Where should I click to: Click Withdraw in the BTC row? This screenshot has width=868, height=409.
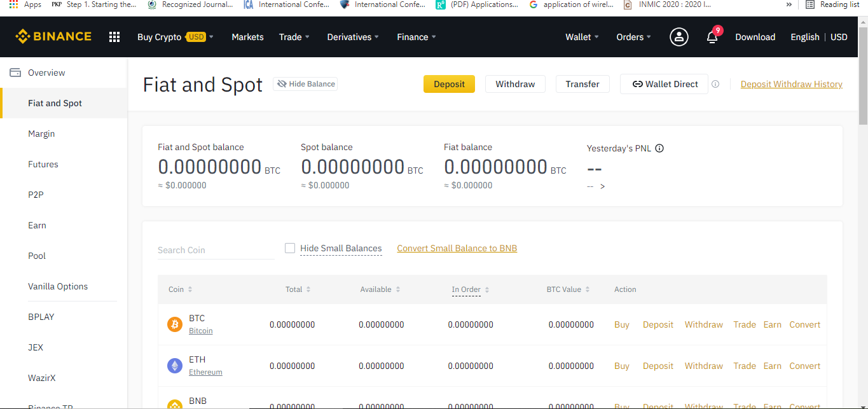point(703,324)
